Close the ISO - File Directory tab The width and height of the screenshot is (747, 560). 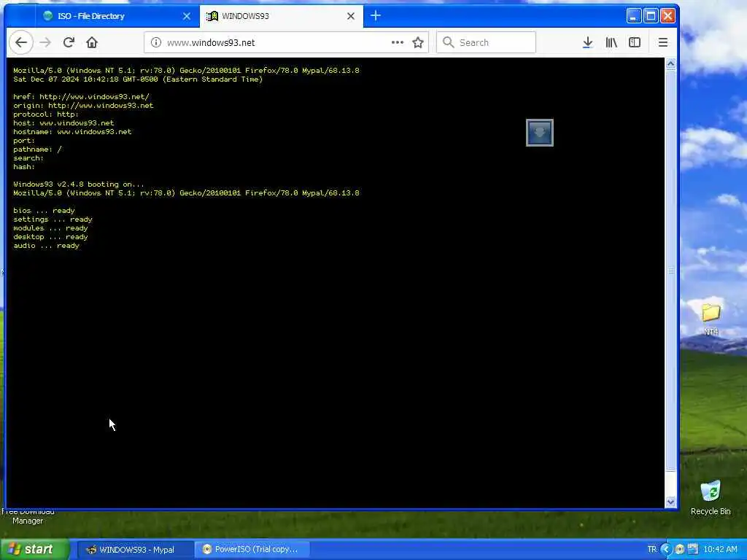tap(187, 16)
